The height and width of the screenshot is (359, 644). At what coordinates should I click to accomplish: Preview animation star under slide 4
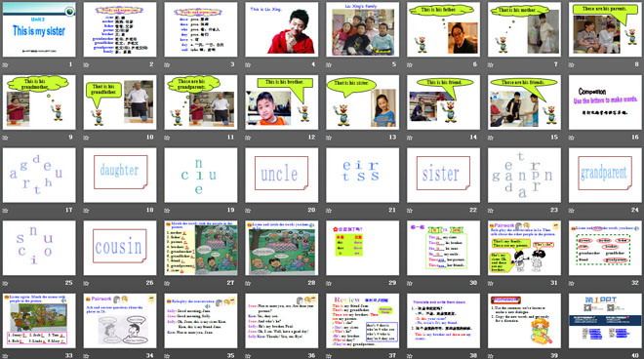(248, 65)
